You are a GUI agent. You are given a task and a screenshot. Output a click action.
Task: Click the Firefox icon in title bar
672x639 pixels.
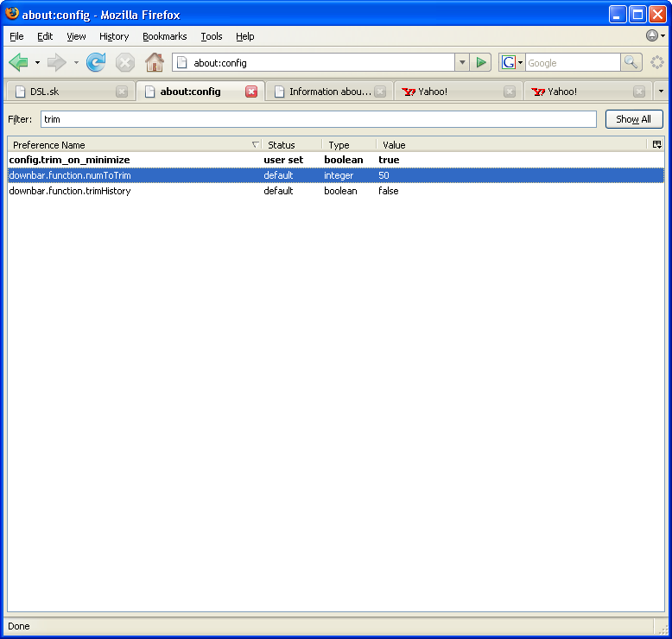point(12,14)
